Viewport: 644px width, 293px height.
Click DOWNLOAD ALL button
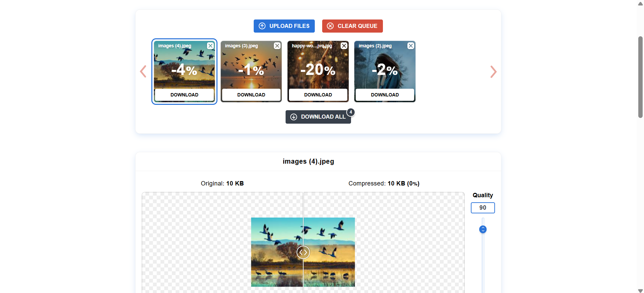coord(318,117)
